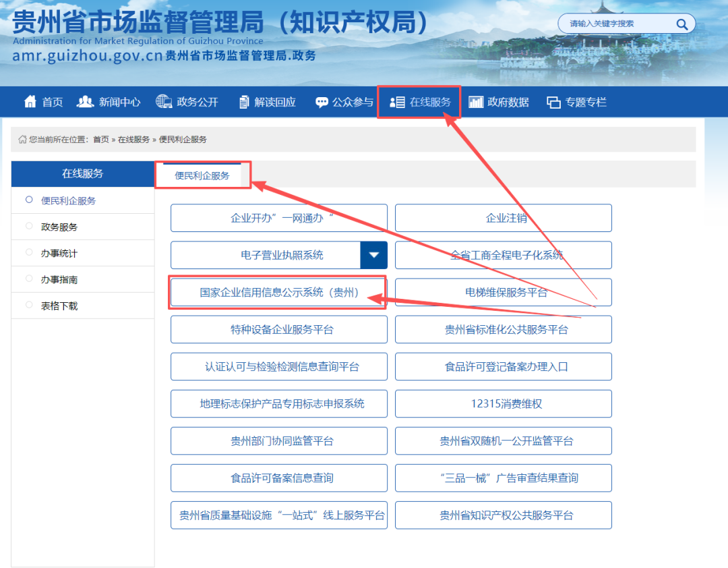Click the 专题专栏 windows icon
728x568 pixels.
pyautogui.click(x=553, y=102)
